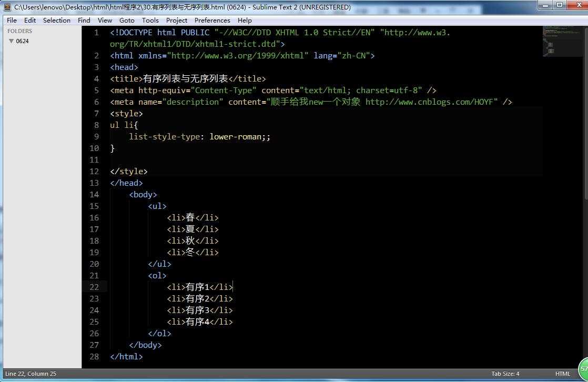Click the closing </style> tag
Viewport: 588px width, 382px height.
click(129, 172)
